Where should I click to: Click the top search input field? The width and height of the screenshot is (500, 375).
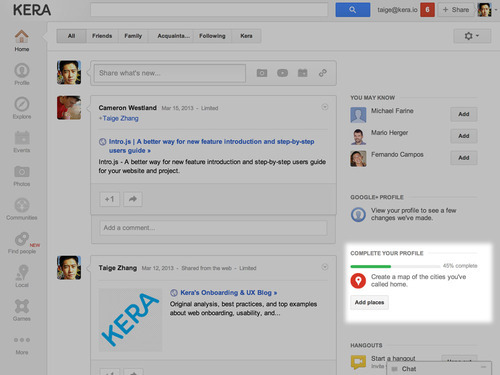coord(209,10)
